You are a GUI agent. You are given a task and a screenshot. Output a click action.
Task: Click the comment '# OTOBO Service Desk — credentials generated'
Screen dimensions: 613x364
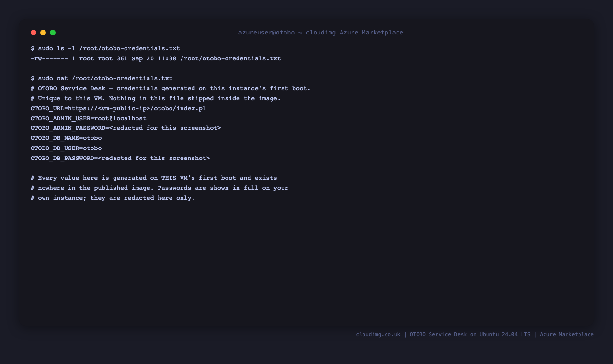(x=170, y=89)
